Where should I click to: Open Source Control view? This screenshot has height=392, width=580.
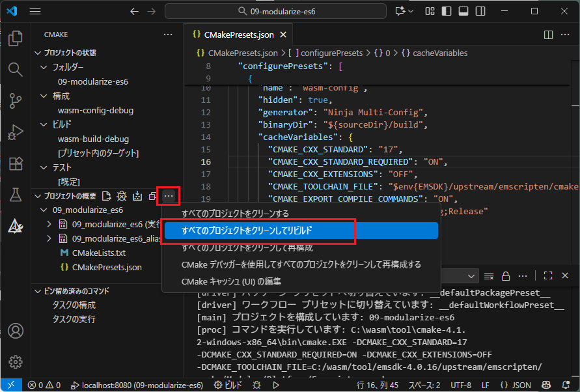[x=15, y=101]
